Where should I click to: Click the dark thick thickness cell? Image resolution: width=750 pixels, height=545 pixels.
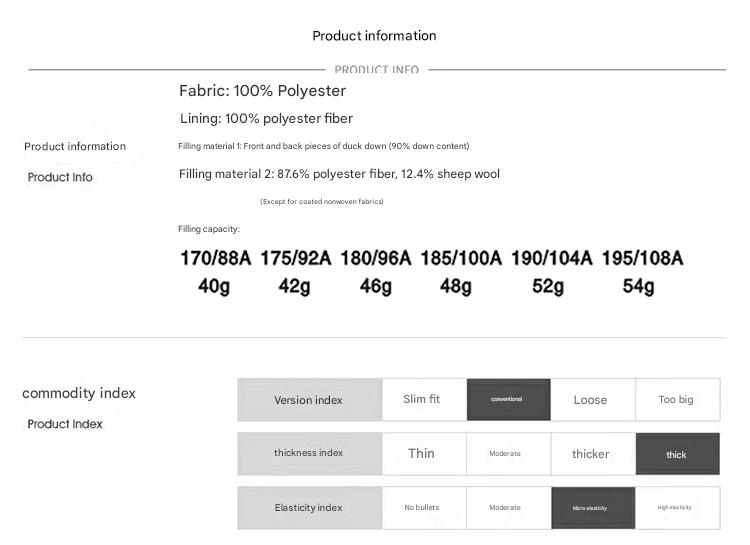(677, 454)
